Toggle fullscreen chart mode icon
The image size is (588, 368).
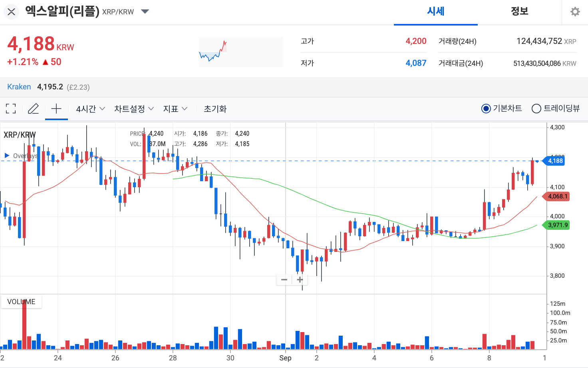(x=11, y=109)
